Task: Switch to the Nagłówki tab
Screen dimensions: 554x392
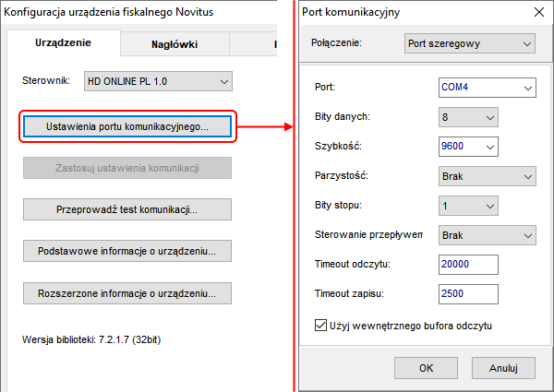Action: (x=175, y=44)
